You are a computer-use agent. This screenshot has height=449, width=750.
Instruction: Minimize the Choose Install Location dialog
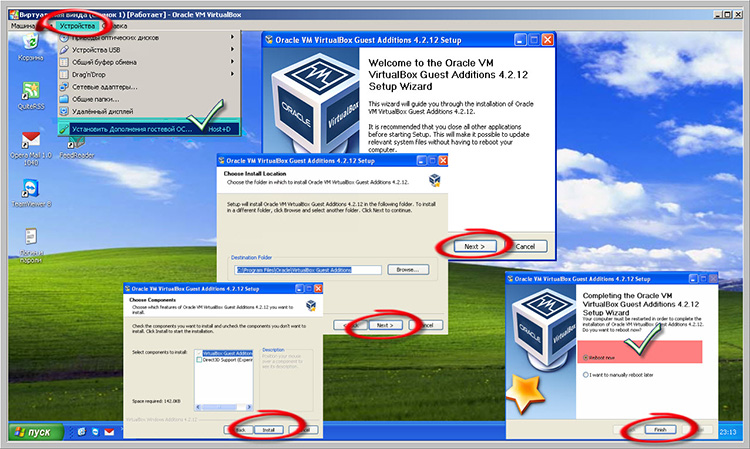[421, 161]
